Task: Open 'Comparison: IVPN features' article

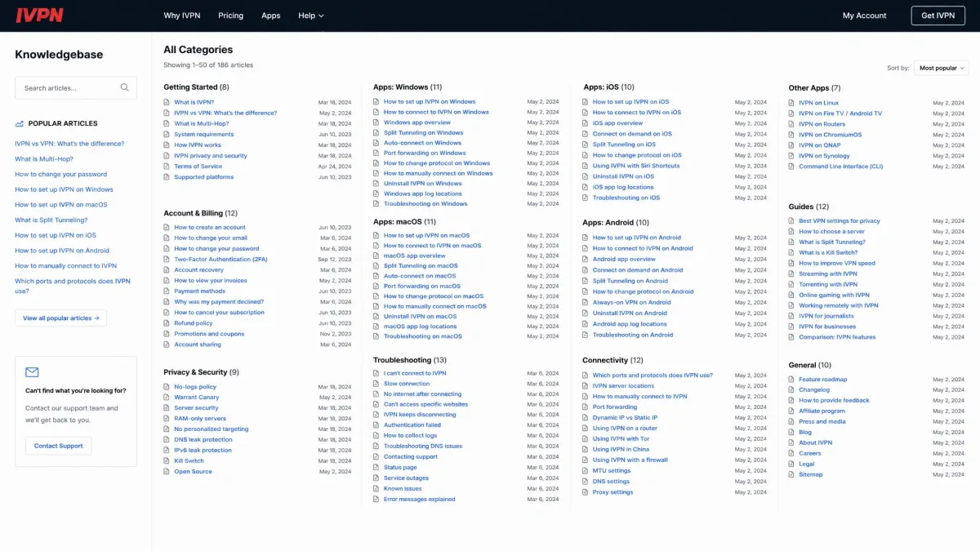Action: 837,337
